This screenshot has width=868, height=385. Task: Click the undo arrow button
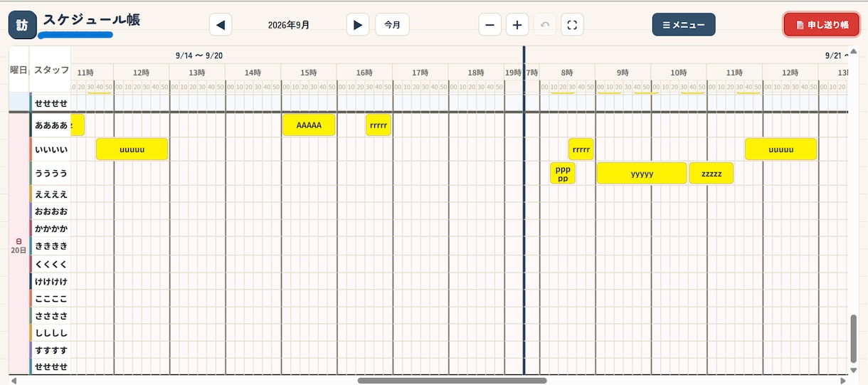pos(545,24)
